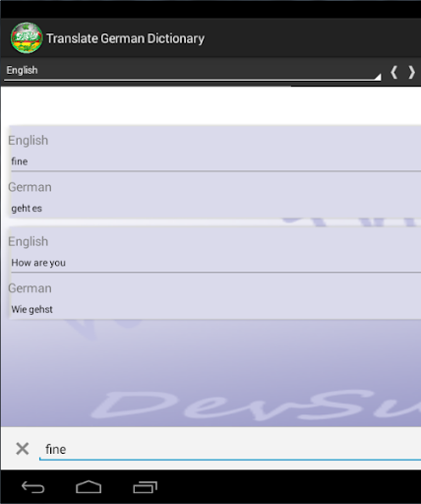Focus the search field containing 'fine'
Screen dimensions: 421x504
[230, 450]
